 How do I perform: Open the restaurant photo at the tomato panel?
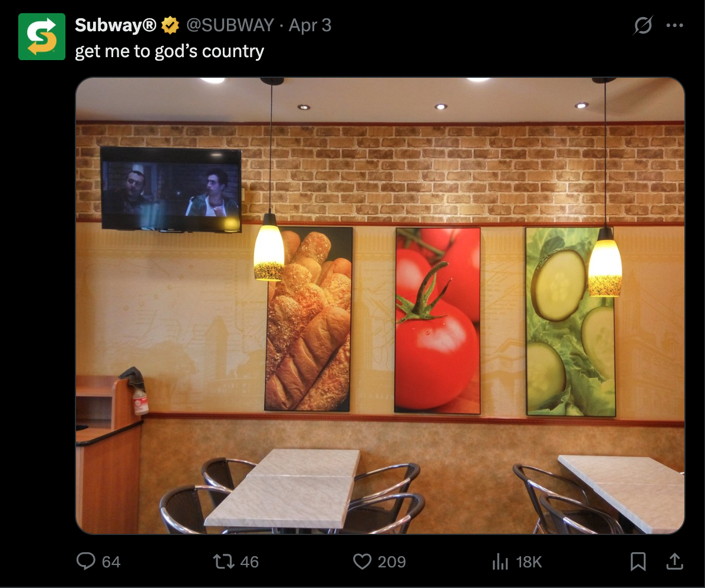pos(437,321)
